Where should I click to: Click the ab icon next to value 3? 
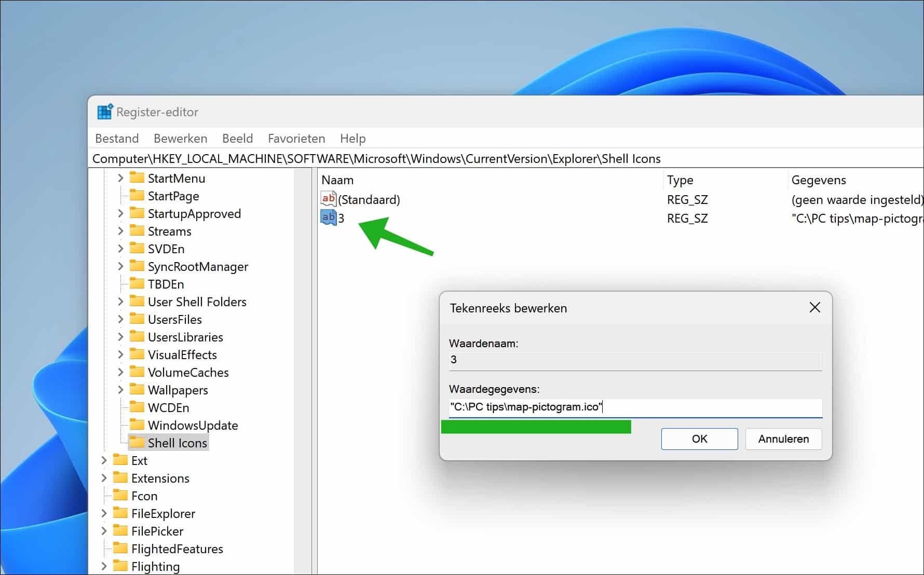[327, 218]
